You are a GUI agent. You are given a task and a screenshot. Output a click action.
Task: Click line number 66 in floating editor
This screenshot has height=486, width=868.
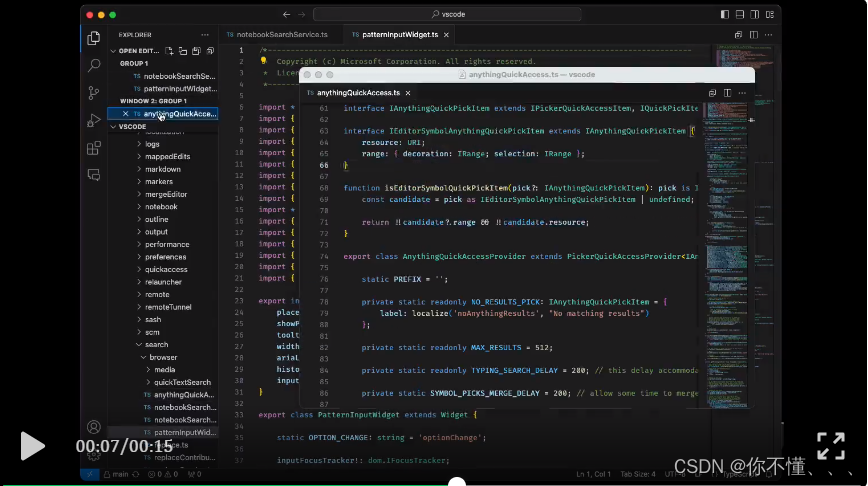[x=323, y=165]
